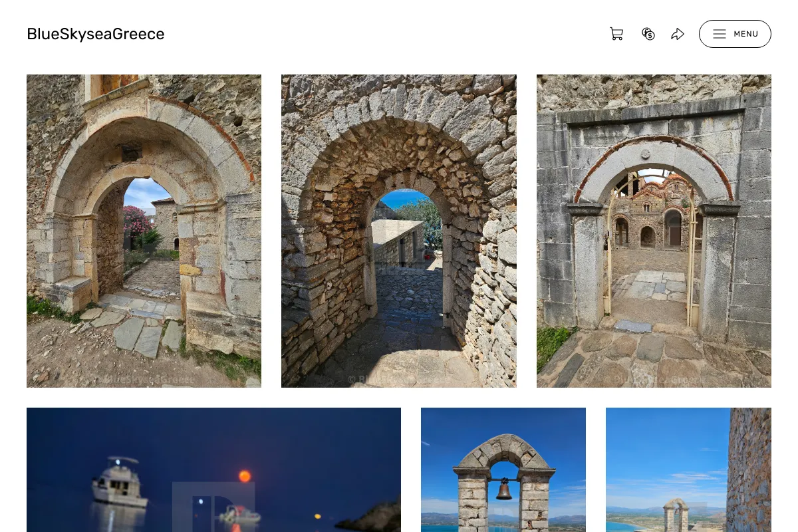This screenshot has width=798, height=532.
Task: Open the stone bell arch photo
Action: tap(503, 469)
